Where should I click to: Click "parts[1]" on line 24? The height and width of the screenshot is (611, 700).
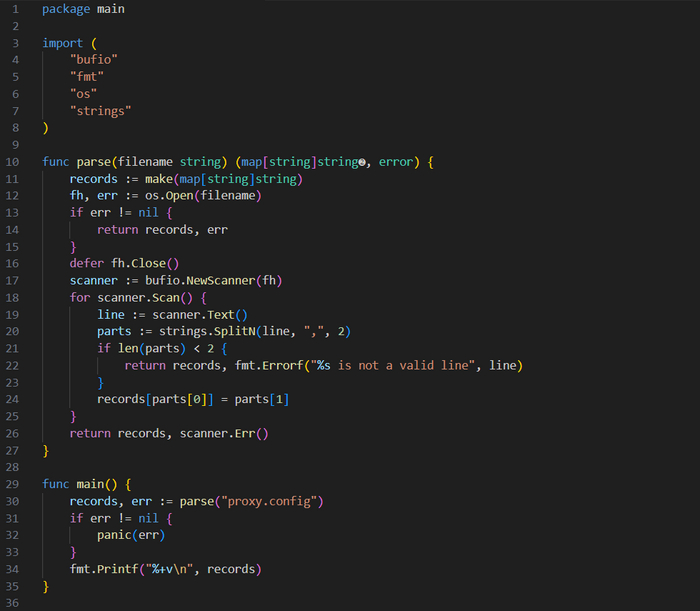pyautogui.click(x=262, y=399)
